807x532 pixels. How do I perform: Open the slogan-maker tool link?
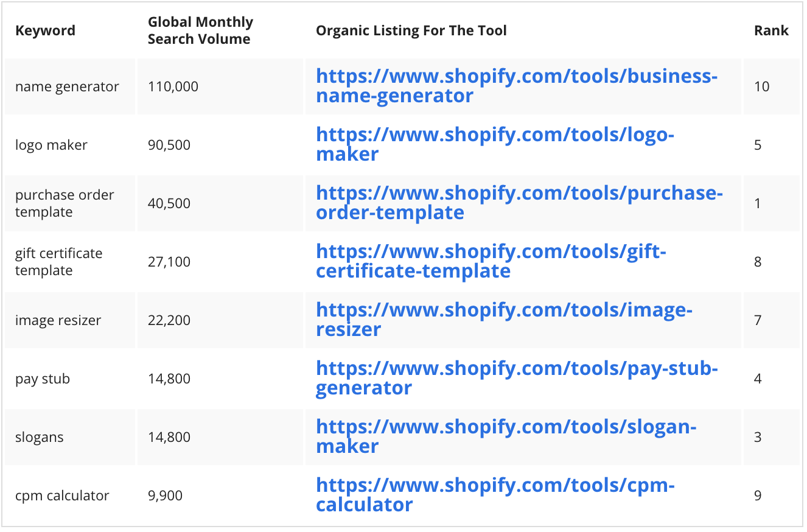[x=506, y=436]
